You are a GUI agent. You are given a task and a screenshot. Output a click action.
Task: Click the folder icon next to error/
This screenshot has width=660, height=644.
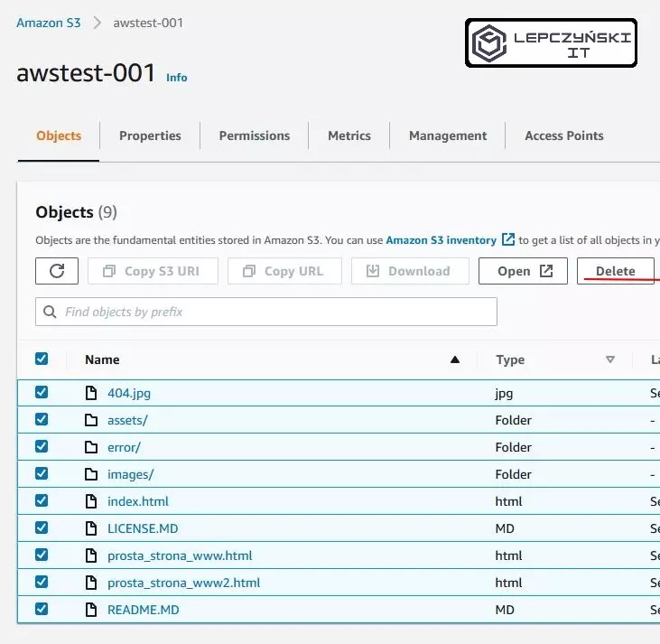tap(91, 447)
